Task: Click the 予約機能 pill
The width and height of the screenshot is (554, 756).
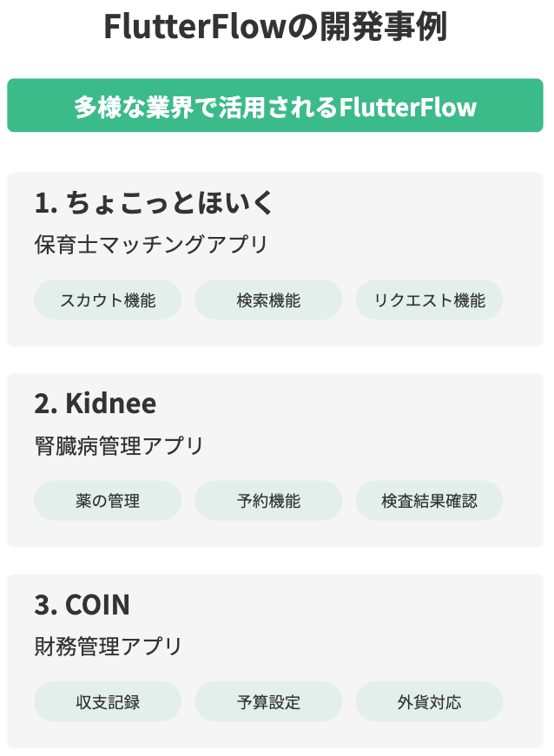Action: [x=268, y=501]
